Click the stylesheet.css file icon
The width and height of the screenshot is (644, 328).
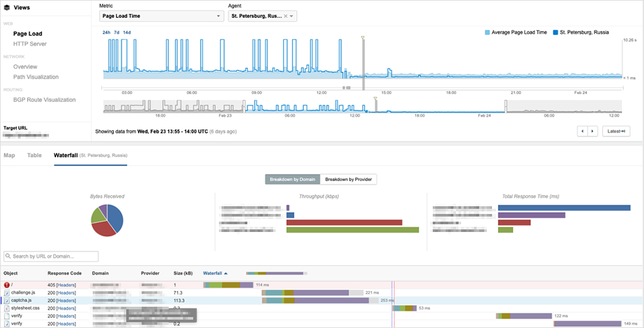tap(6, 308)
